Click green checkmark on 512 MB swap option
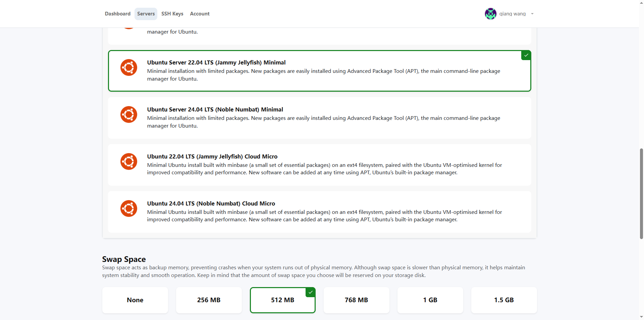This screenshot has width=644, height=320. 311,292
